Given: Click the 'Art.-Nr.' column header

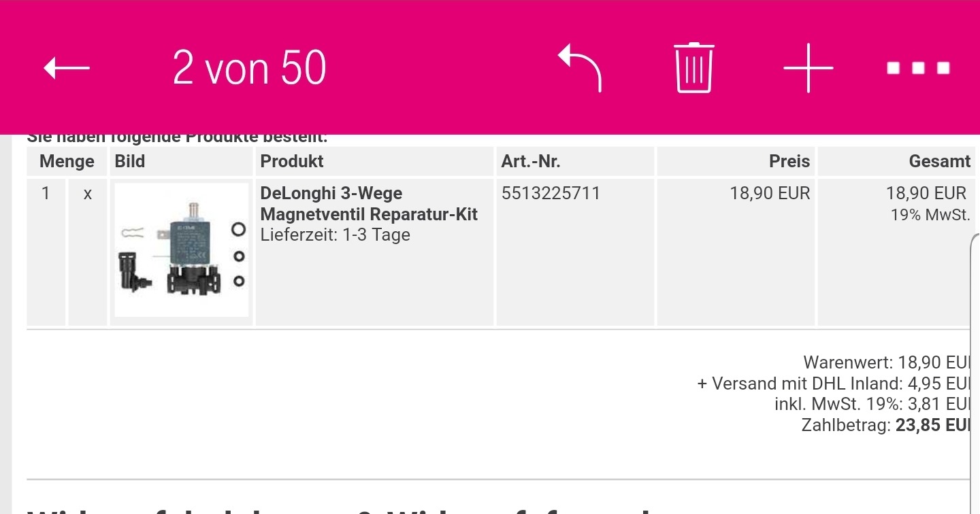Looking at the screenshot, I should (531, 162).
